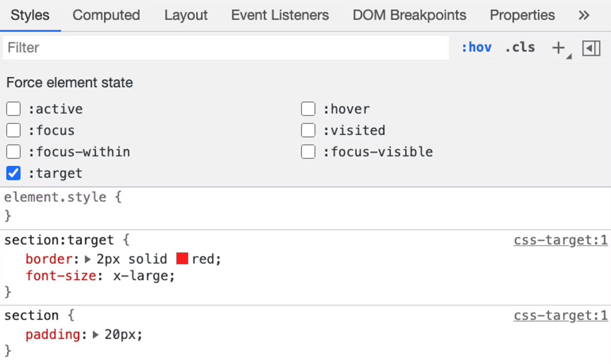This screenshot has width=611, height=364.
Task: Open css-target:1 link for section:target rule
Action: pos(560,240)
